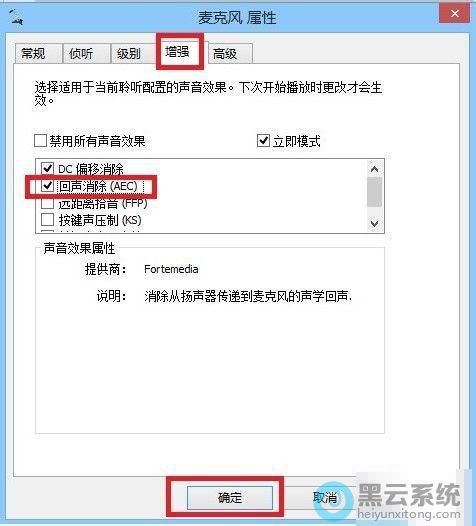Click the effects list scrollbar thumb
The height and width of the screenshot is (526, 476).
coord(375,192)
